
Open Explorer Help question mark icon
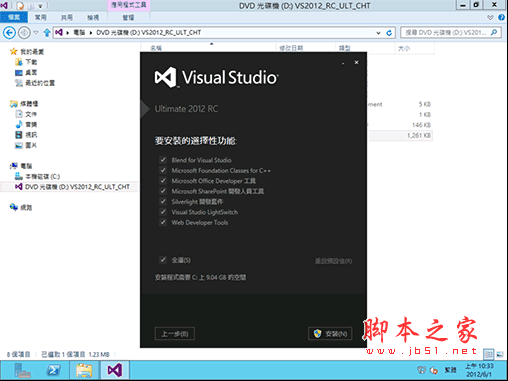[x=501, y=17]
